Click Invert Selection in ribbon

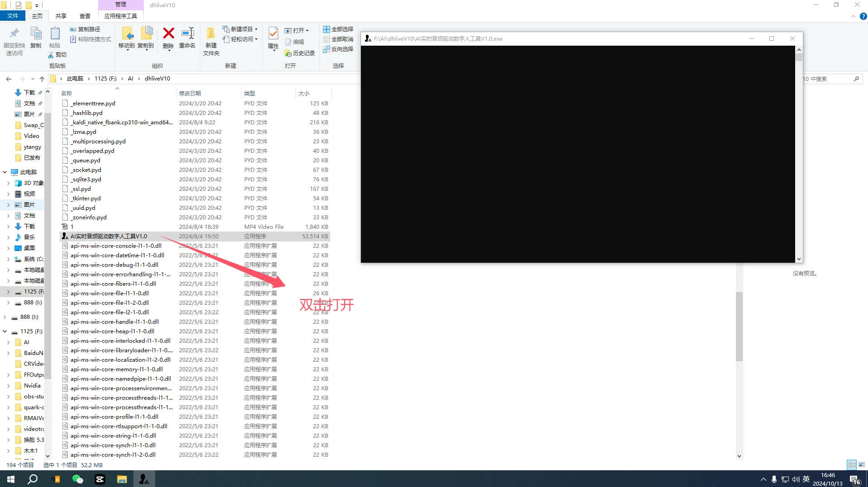pos(338,49)
